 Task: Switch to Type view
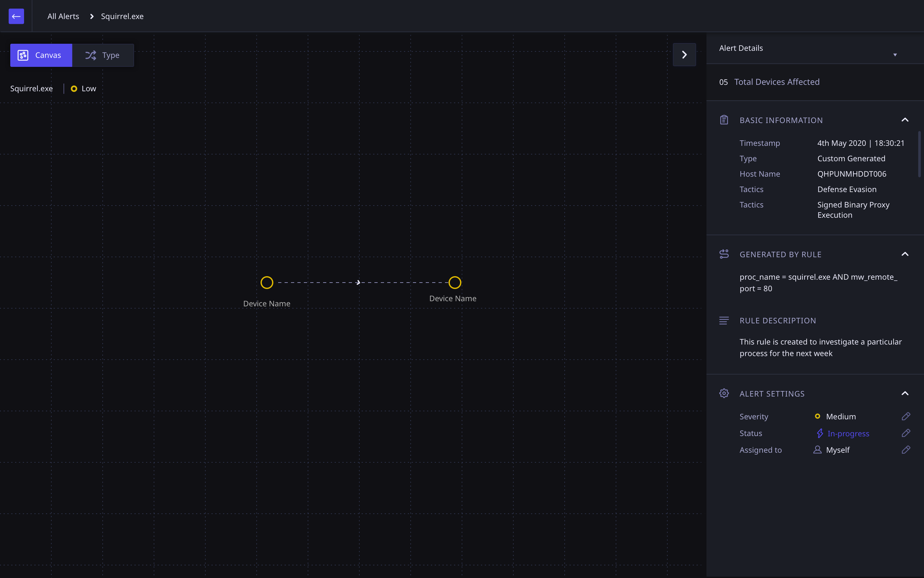pos(103,55)
